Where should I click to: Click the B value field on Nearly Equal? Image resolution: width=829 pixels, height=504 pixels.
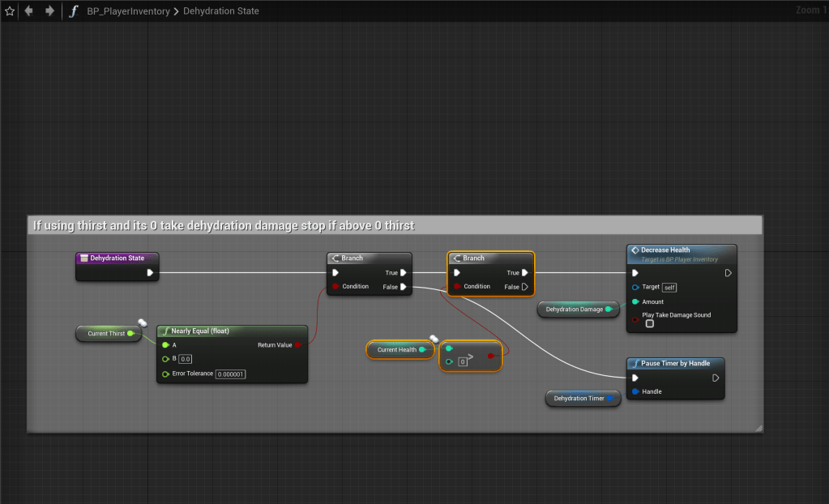coord(185,359)
